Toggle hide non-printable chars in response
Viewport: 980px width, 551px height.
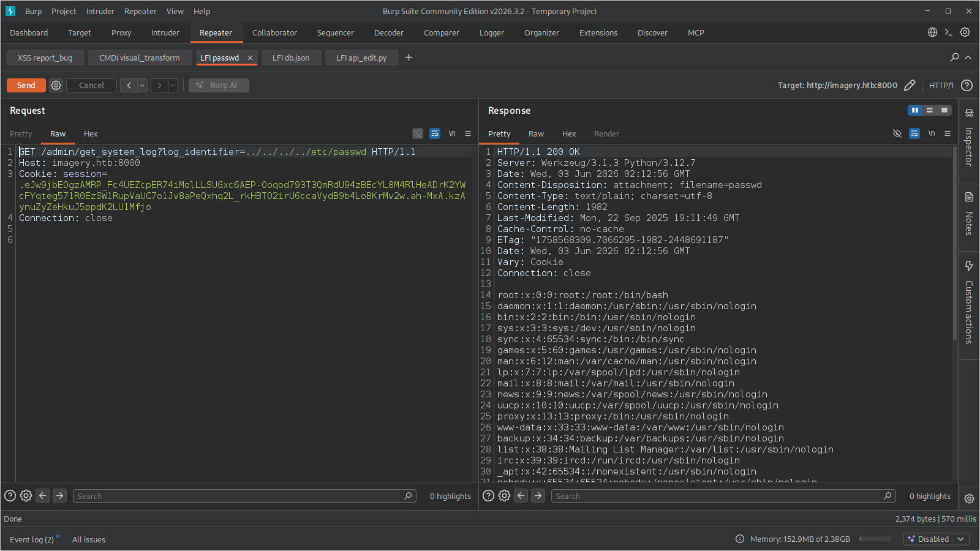tap(897, 133)
